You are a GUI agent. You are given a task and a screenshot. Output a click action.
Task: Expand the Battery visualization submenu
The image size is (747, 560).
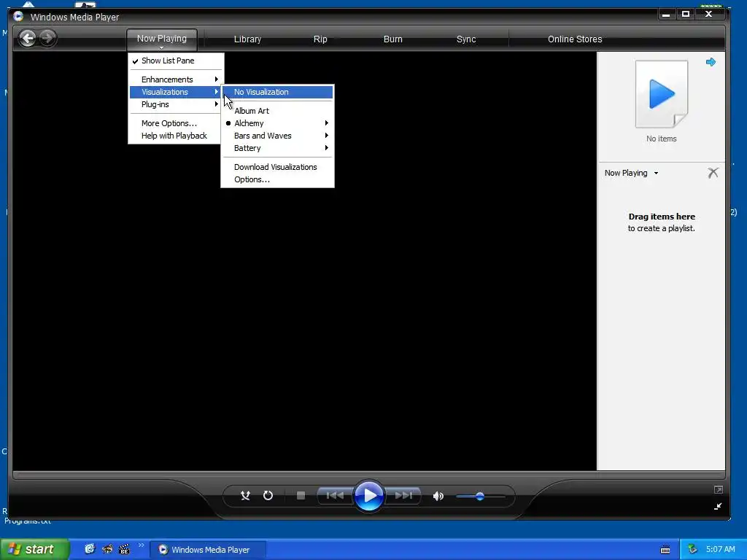[x=278, y=148]
